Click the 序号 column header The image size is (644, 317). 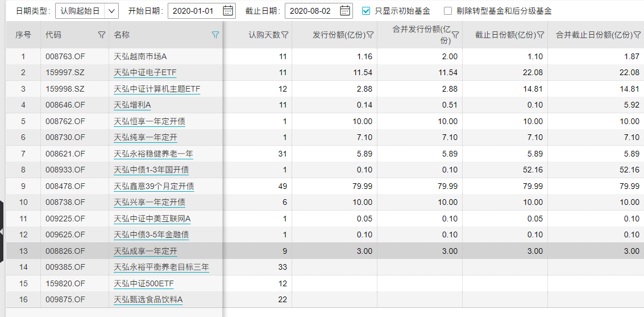tap(23, 35)
